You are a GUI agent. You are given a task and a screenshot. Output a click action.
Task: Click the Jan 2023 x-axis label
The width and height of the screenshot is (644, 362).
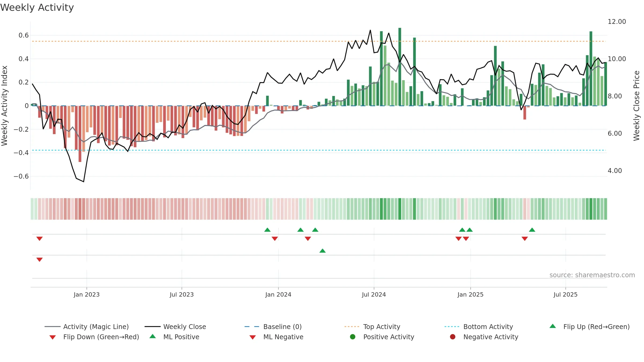[87, 294]
